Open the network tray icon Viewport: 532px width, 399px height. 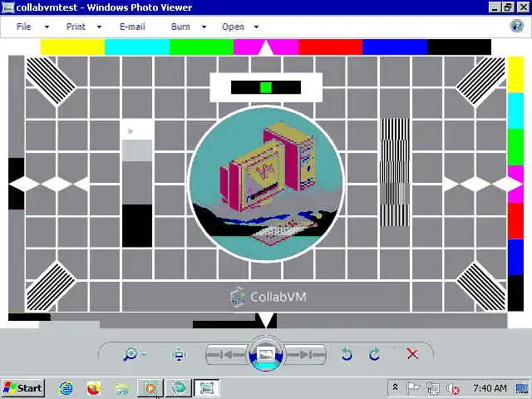(432, 388)
